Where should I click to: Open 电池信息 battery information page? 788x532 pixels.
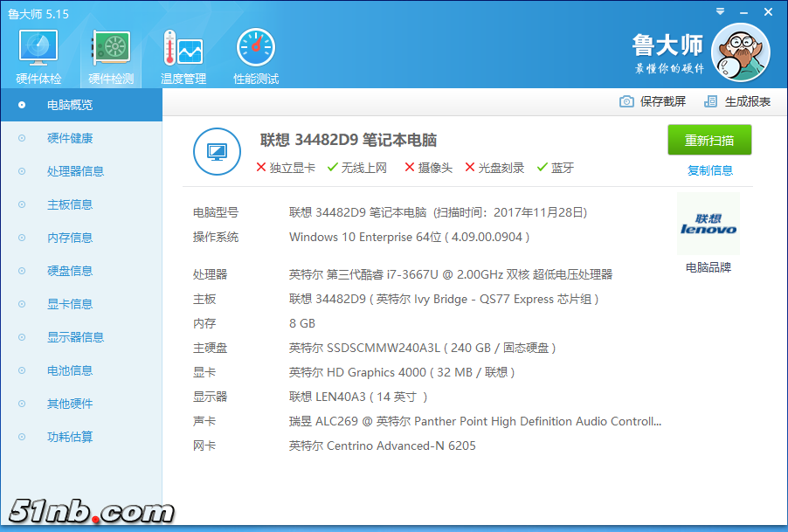[x=70, y=370]
